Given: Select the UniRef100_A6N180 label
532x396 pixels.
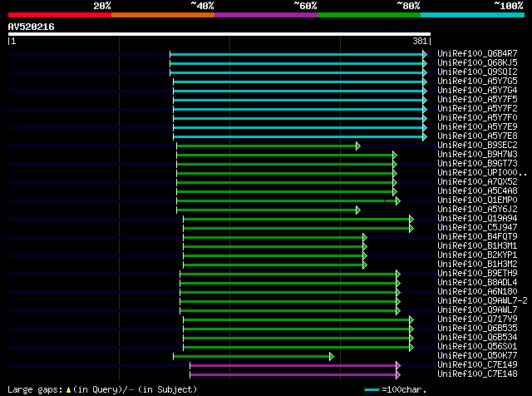Looking at the screenshot, I should (477, 292).
